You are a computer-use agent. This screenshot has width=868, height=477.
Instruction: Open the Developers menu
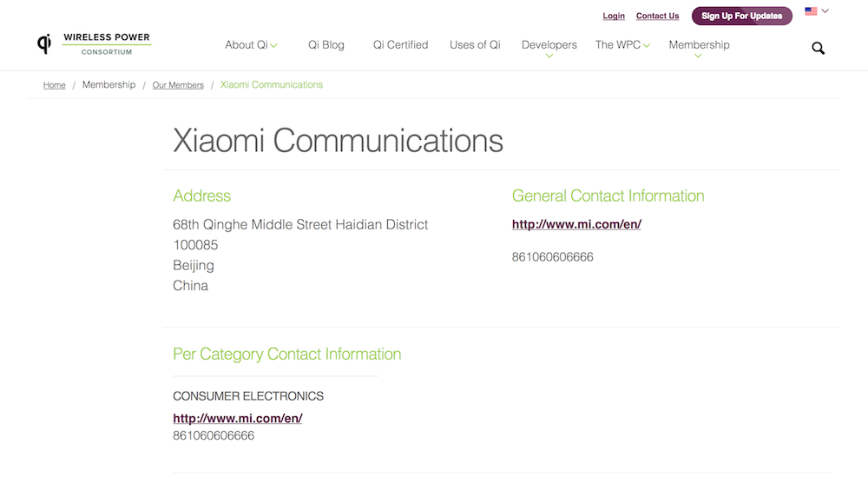(x=549, y=45)
